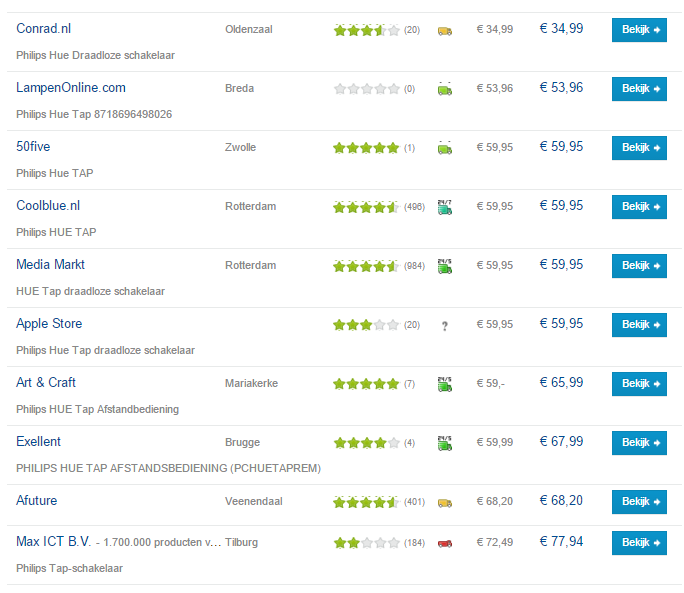This screenshot has width=684, height=593.
Task: Click the Bekijk button for Apple Store
Action: pyautogui.click(x=639, y=325)
